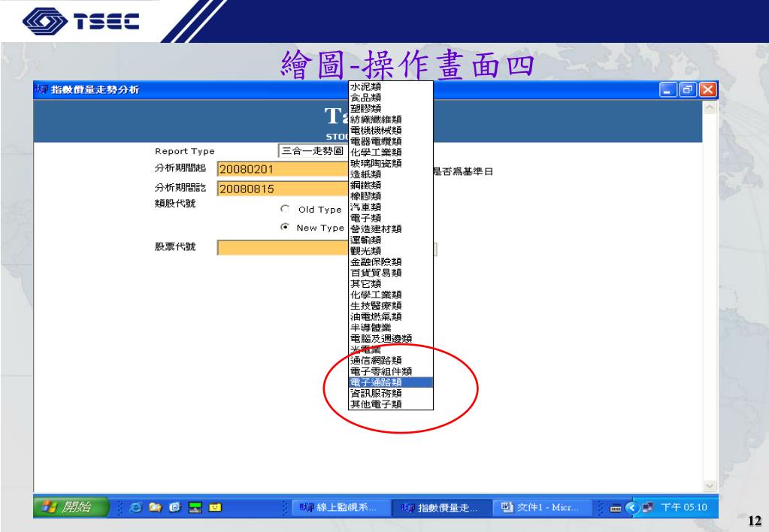
Task: Click the network computers tray icon
Action: (647, 507)
